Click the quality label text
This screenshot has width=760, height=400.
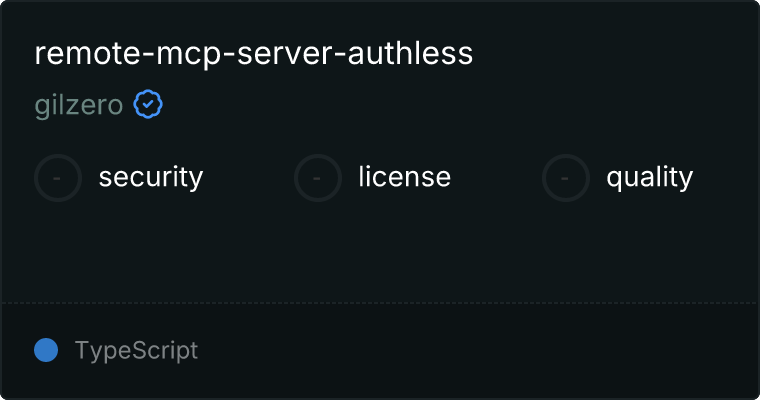pyautogui.click(x=649, y=177)
